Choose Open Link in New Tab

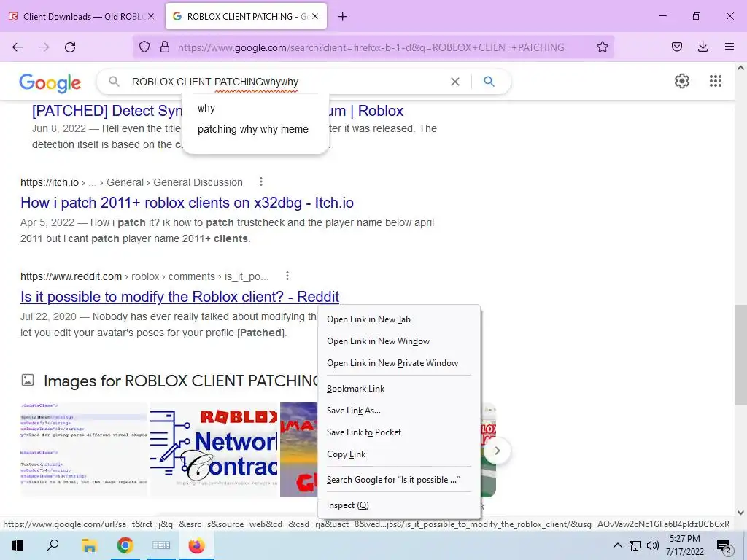coord(368,319)
